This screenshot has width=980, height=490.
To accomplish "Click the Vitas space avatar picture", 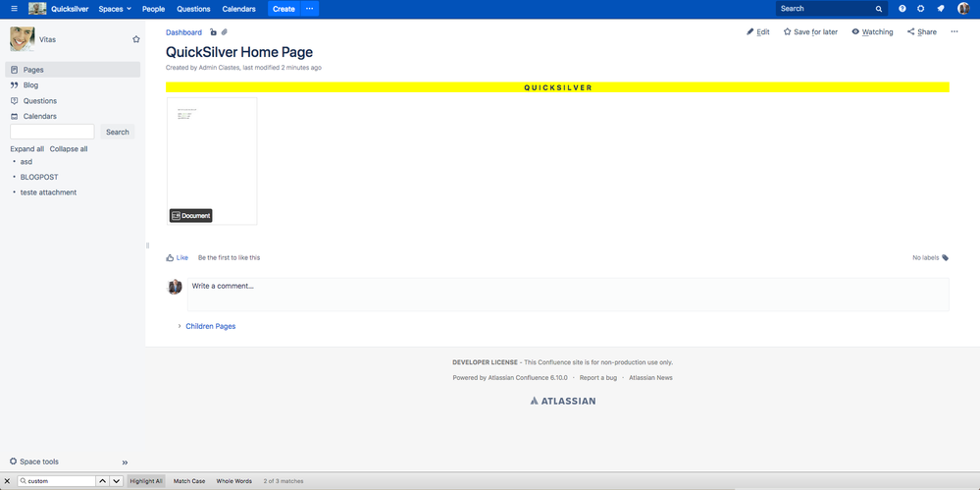I will 22,39.
